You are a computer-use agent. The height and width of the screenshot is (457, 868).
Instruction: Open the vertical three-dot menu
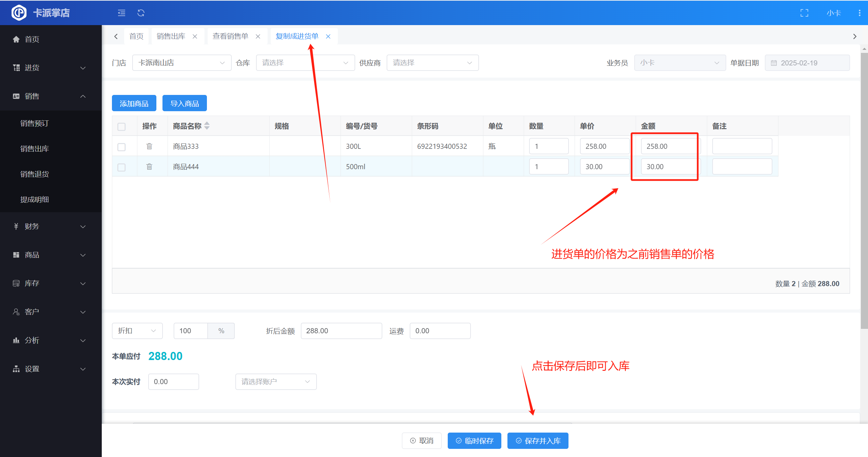859,13
